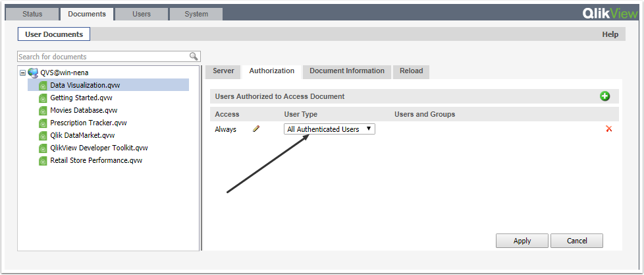Click the QlikView logo
Viewport: 644px width, 275px height.
(x=610, y=14)
